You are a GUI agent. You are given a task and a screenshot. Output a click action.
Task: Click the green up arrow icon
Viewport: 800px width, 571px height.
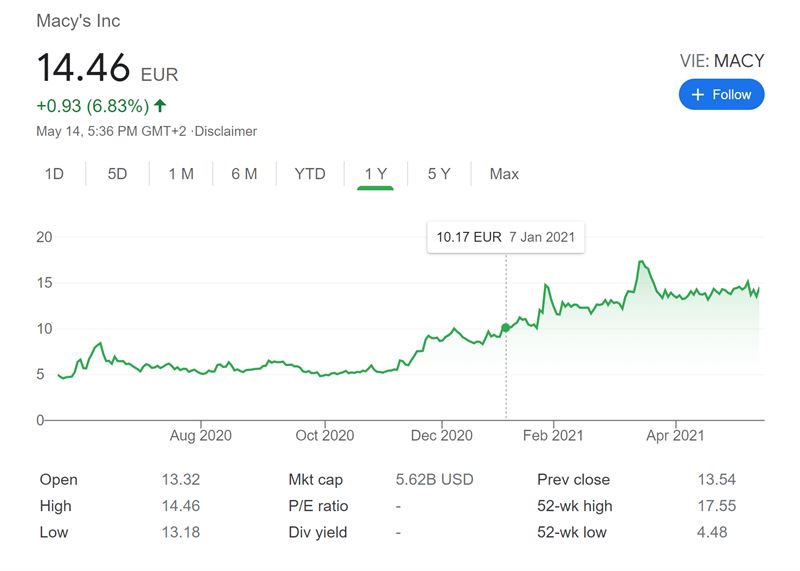tap(161, 105)
